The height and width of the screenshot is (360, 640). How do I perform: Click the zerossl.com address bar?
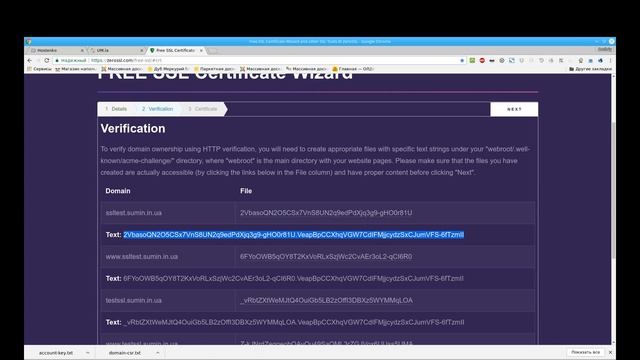coord(261,60)
